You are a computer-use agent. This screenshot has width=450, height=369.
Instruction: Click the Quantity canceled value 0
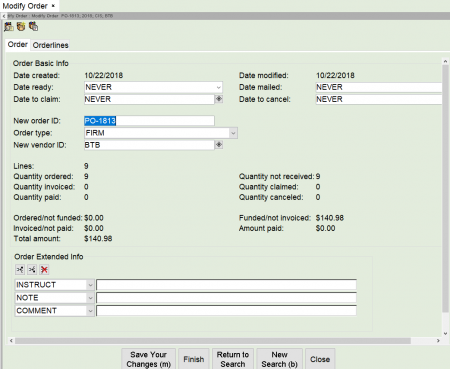tap(318, 197)
